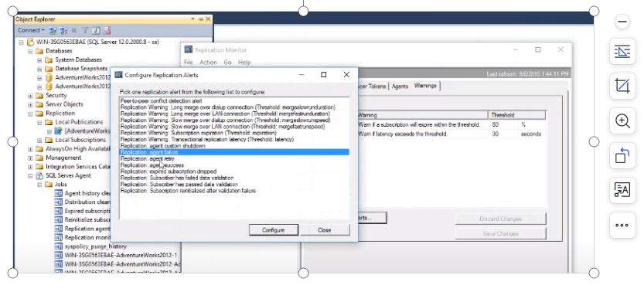Click the Agent history clean job icon
This screenshot has height=292, width=644.
tap(58, 193)
